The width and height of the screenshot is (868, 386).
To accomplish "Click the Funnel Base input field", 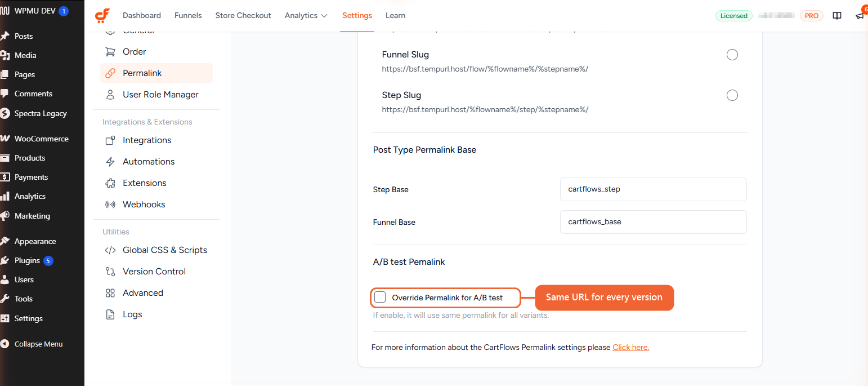I will point(654,222).
